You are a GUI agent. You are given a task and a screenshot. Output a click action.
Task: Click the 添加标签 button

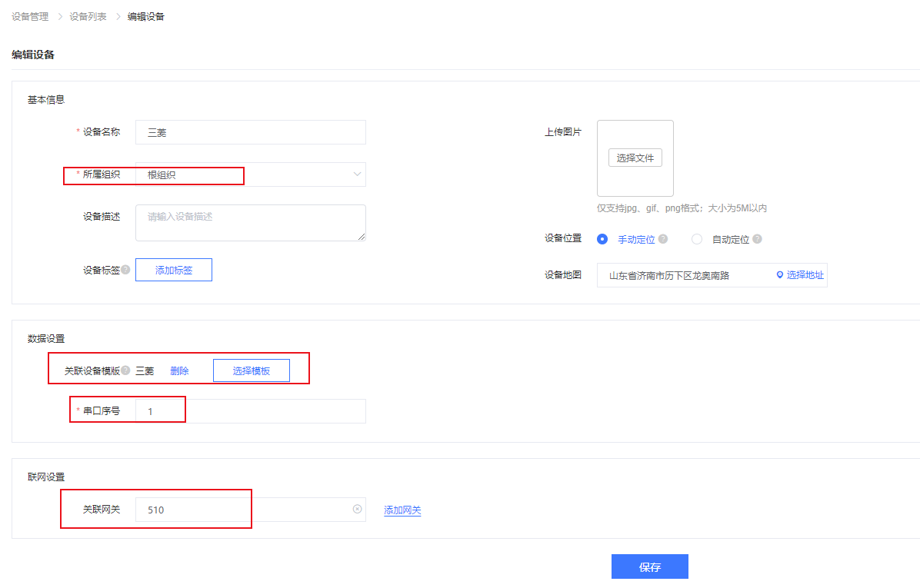click(174, 270)
